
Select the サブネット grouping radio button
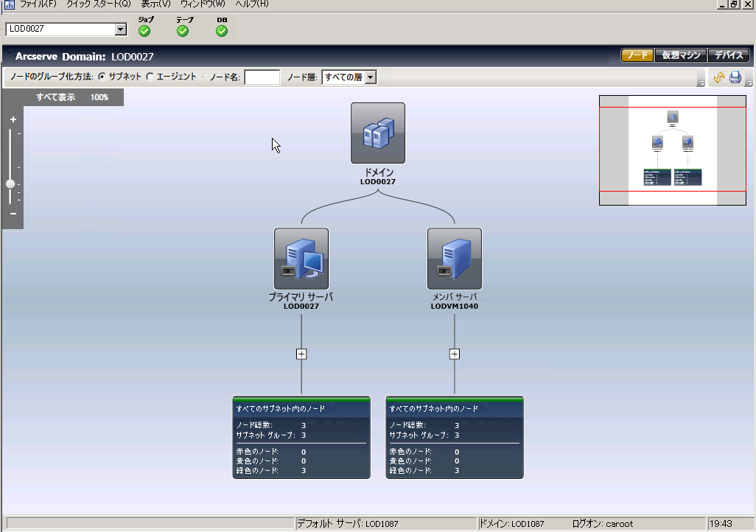tap(102, 77)
